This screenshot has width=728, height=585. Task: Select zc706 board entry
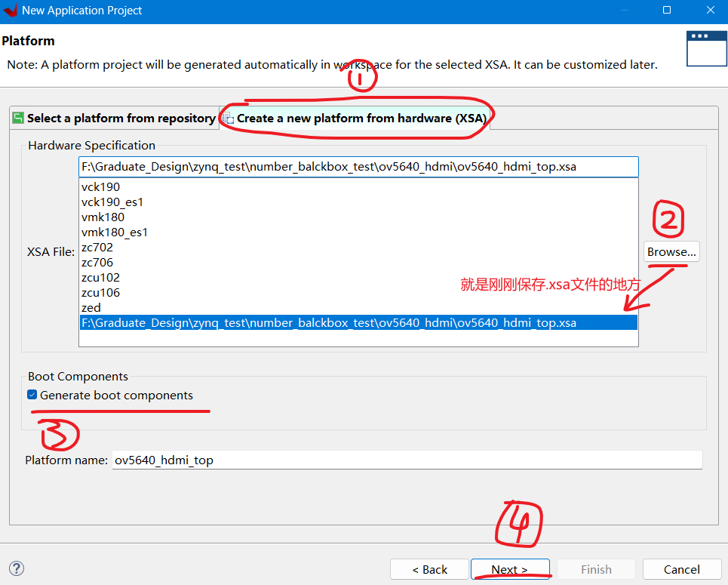pos(358,263)
